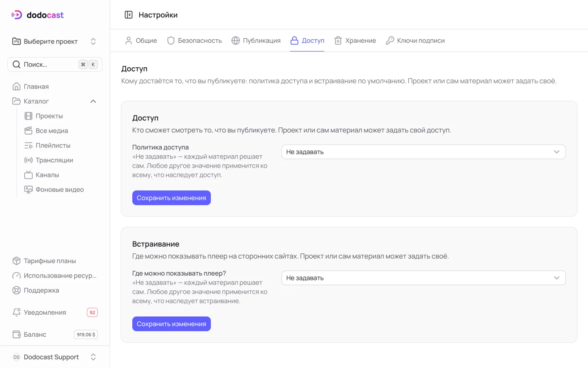The image size is (588, 368).
Task: Click the image icon beside Фоновые видео
Action: point(28,190)
